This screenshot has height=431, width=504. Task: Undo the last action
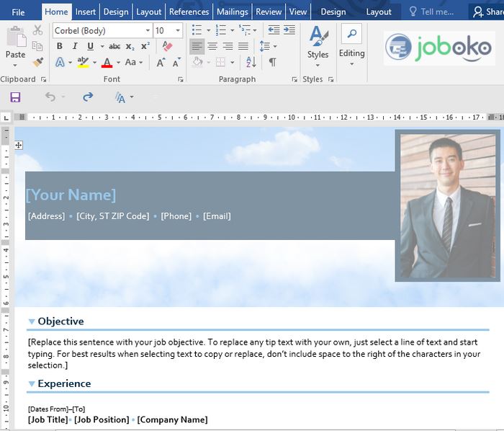[50, 97]
